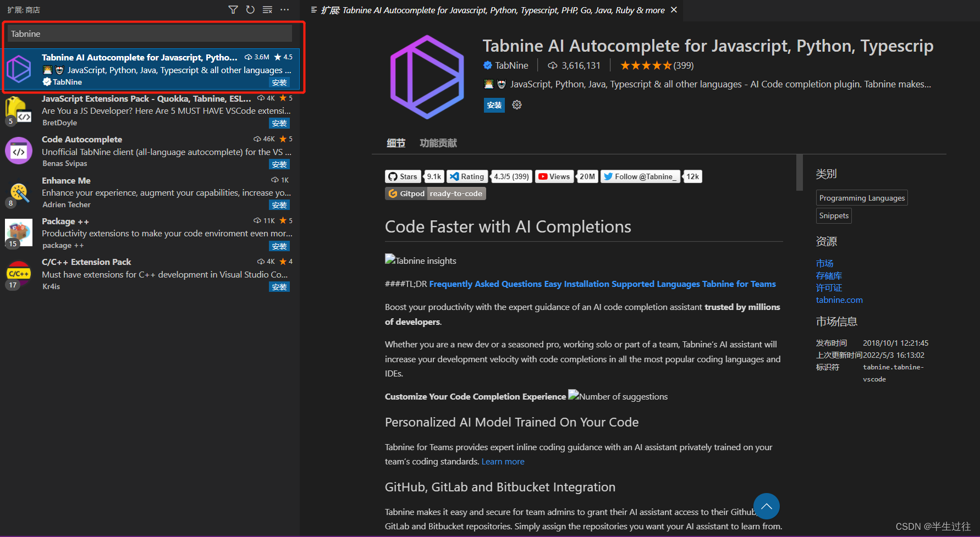Click the Tabnine search input field
980x537 pixels.
click(150, 34)
